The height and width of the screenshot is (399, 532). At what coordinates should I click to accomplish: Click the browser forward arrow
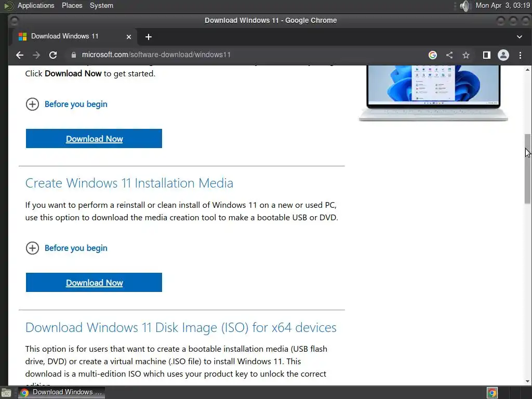(x=36, y=55)
